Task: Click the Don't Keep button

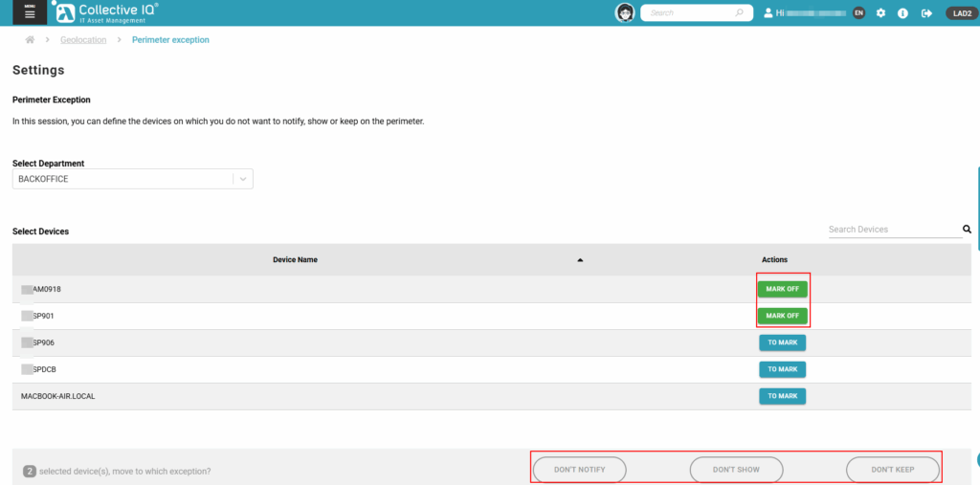Action: [892, 470]
